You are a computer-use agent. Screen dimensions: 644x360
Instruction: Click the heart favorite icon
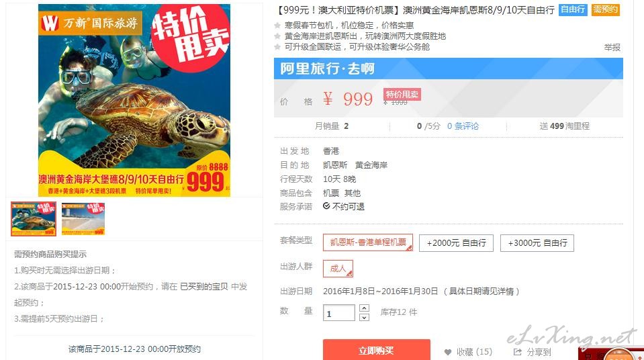[x=448, y=352]
